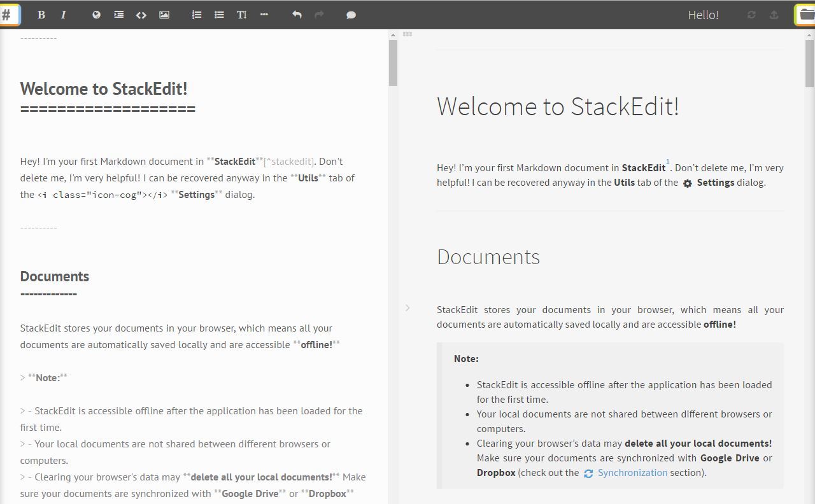The height and width of the screenshot is (504, 815).
Task: Open the document manager folder panel
Action: click(x=805, y=15)
